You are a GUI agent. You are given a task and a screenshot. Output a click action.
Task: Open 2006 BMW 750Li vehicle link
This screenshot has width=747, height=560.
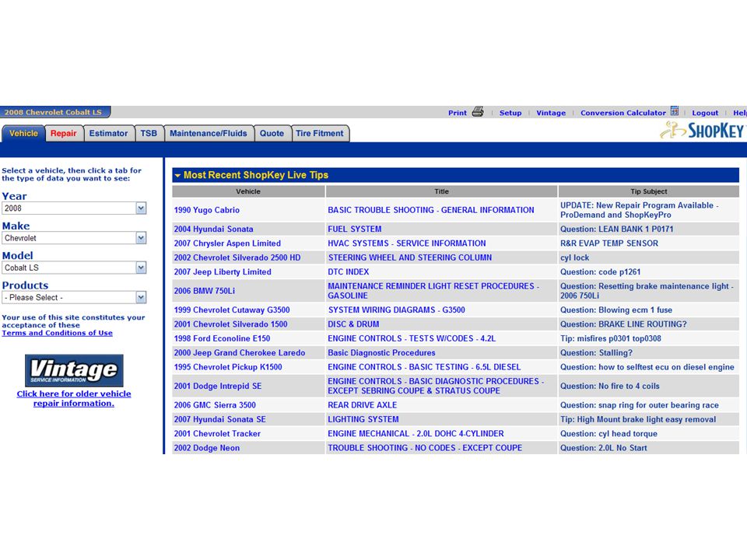[205, 291]
